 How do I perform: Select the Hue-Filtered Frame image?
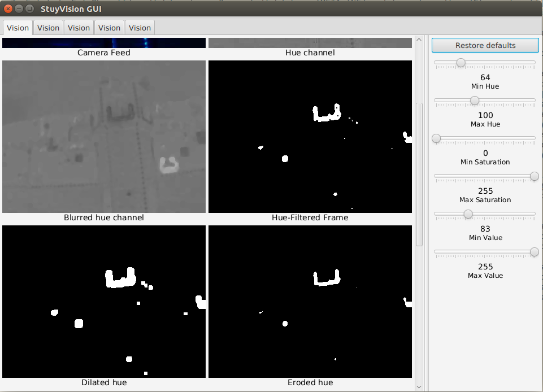[x=310, y=137]
